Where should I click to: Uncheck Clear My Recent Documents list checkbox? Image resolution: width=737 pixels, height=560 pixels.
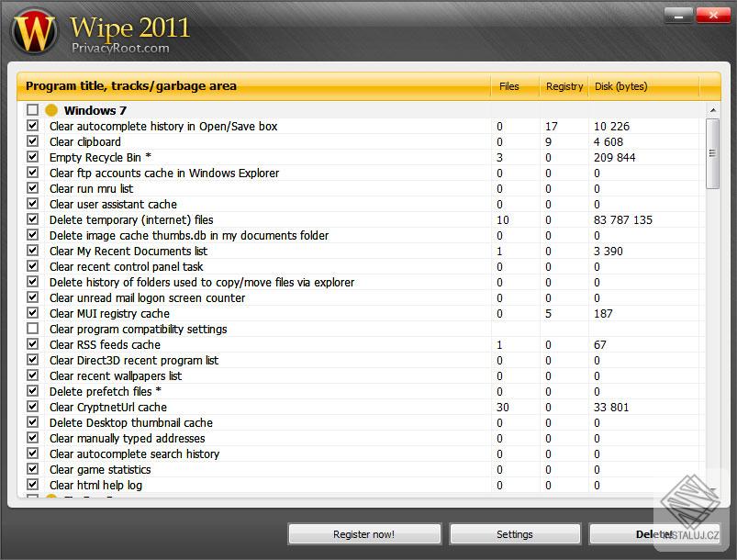pos(32,250)
